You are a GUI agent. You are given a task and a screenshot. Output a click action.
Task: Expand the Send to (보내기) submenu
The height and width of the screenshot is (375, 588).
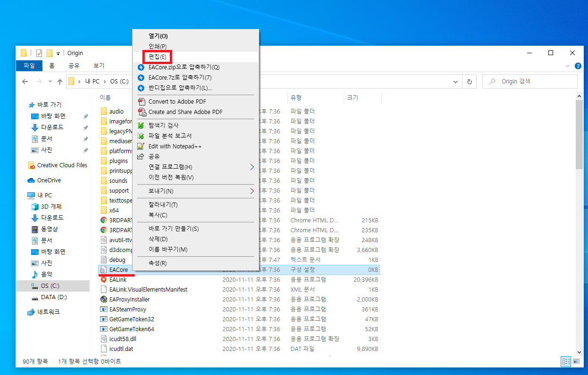pos(196,191)
